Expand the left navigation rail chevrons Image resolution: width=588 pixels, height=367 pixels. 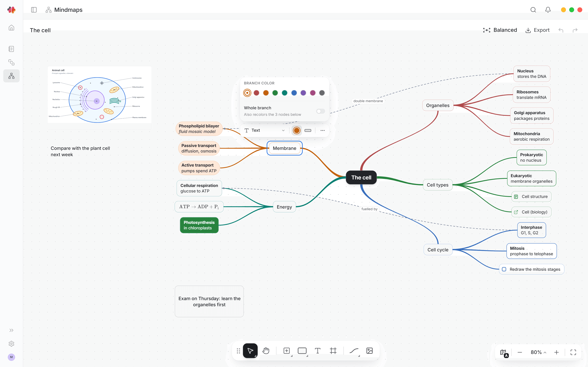point(11,330)
